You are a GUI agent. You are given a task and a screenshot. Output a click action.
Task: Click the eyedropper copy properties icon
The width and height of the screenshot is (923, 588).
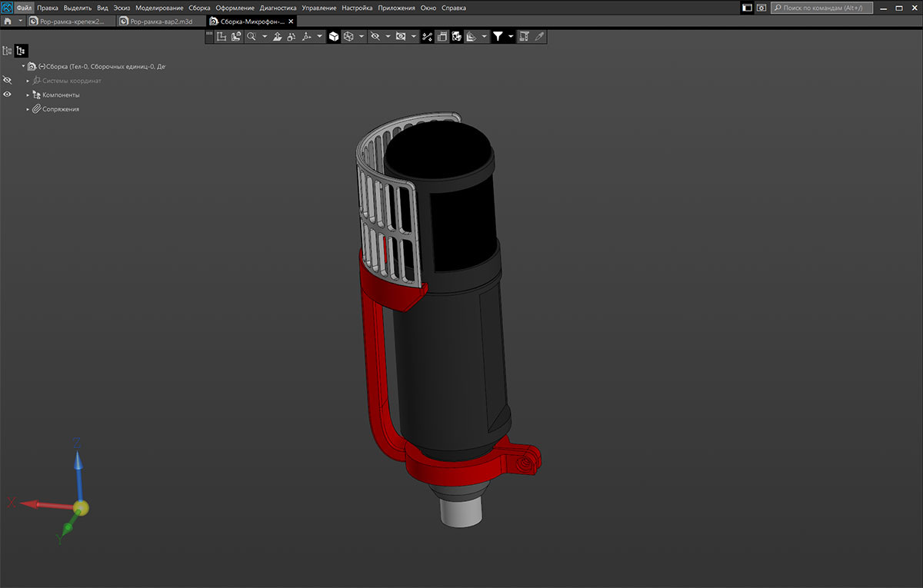tap(539, 36)
